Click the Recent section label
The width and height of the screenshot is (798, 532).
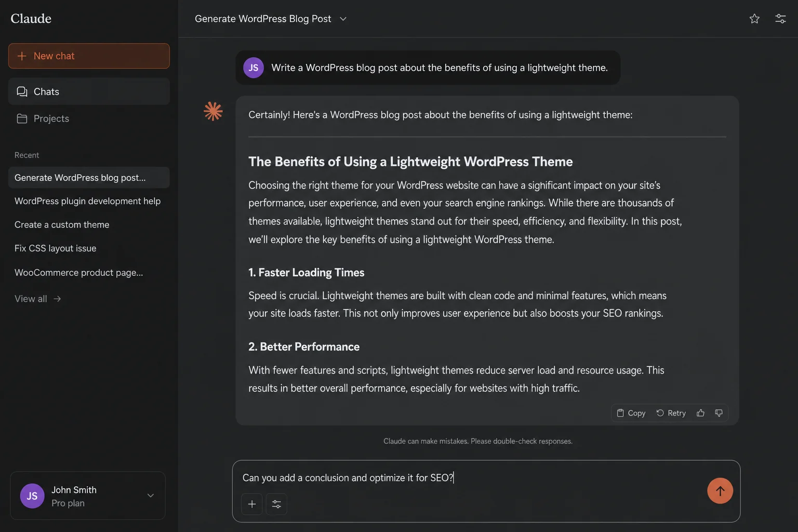(x=26, y=155)
